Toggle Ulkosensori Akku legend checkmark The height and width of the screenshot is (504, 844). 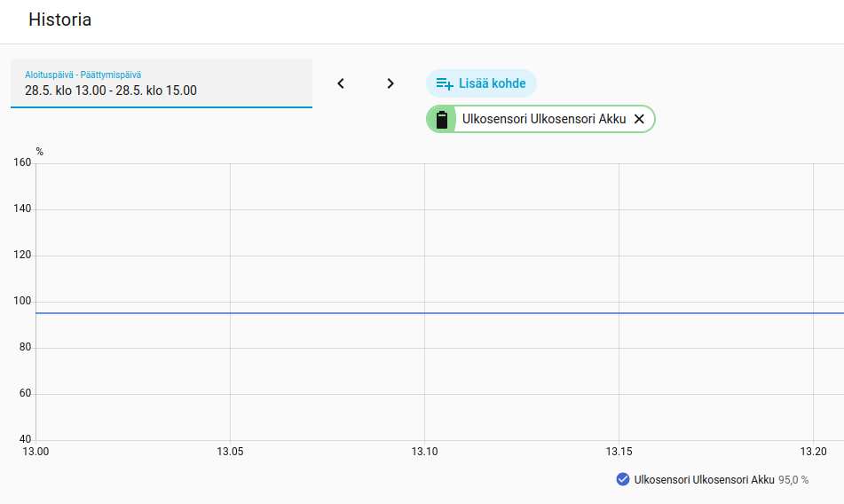[623, 479]
